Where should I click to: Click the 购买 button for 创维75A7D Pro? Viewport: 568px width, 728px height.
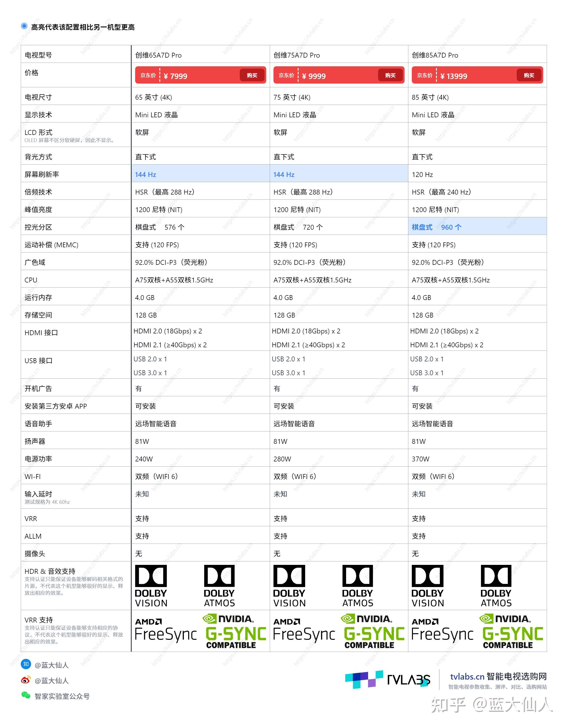[x=390, y=75]
